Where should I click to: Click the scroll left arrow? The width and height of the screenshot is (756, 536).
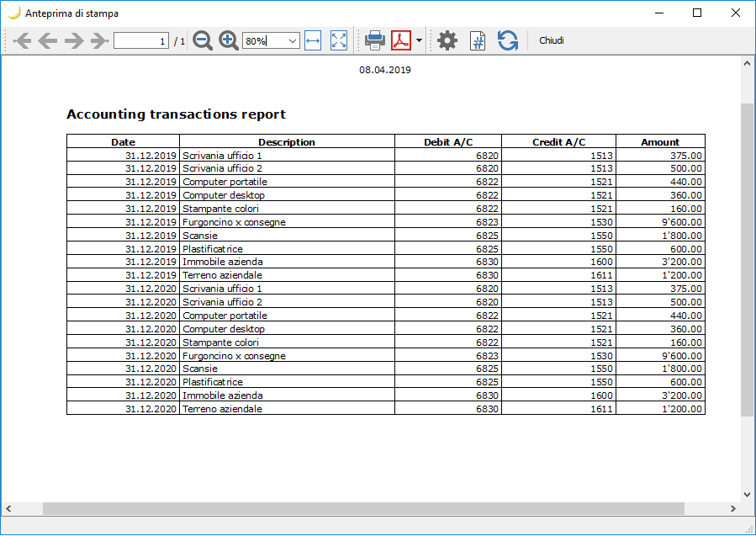8,508
